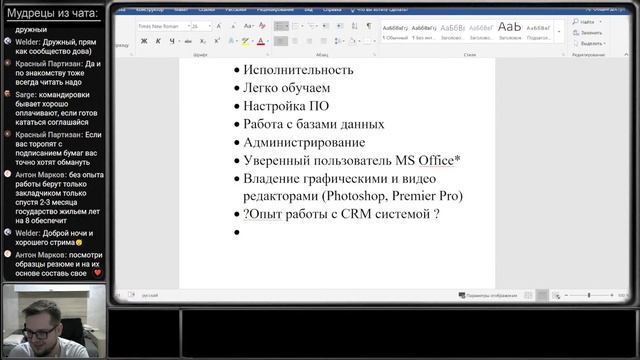Open the Конструктор ribbon tab
The width and height of the screenshot is (640, 360).
click(x=150, y=9)
